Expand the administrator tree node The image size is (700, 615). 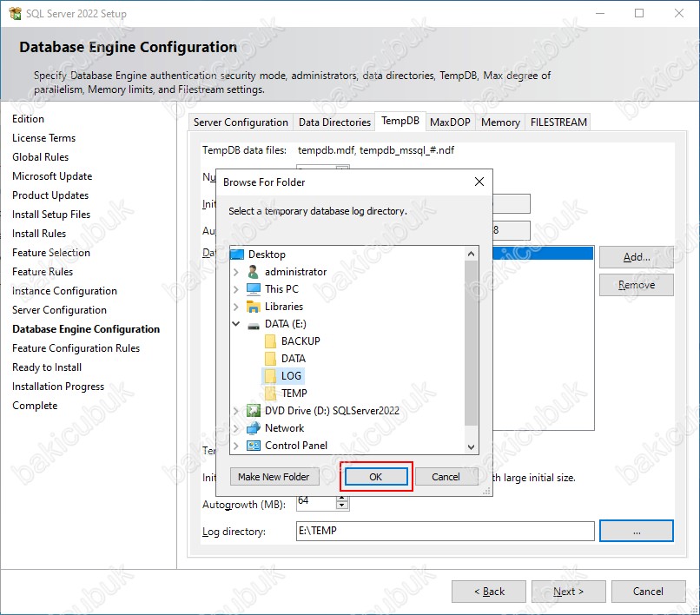tap(236, 272)
